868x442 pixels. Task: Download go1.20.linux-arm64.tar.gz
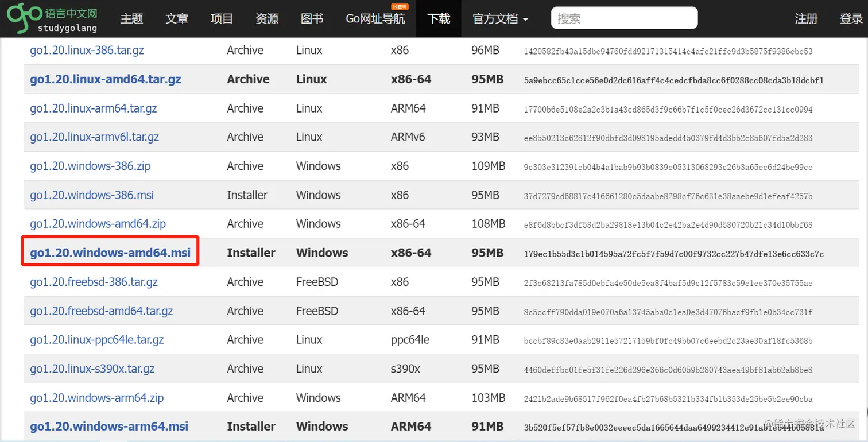click(x=93, y=108)
